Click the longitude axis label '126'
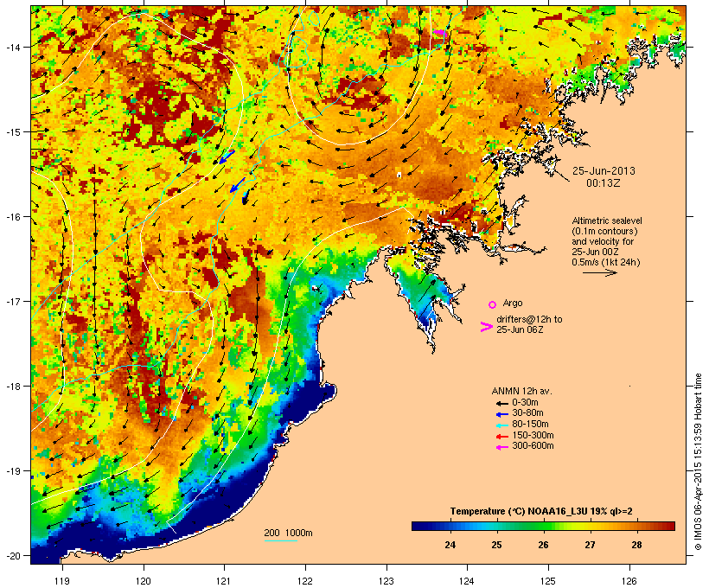 pyautogui.click(x=629, y=581)
